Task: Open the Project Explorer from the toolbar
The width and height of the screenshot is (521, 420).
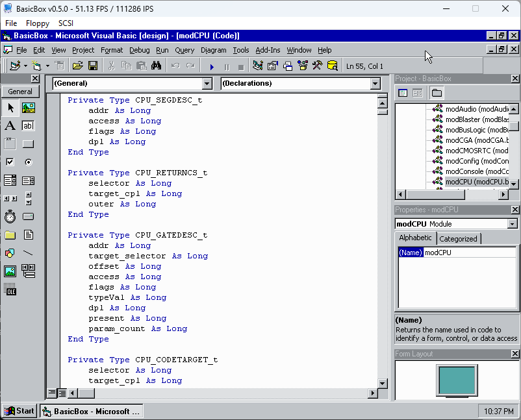Action: coord(257,66)
